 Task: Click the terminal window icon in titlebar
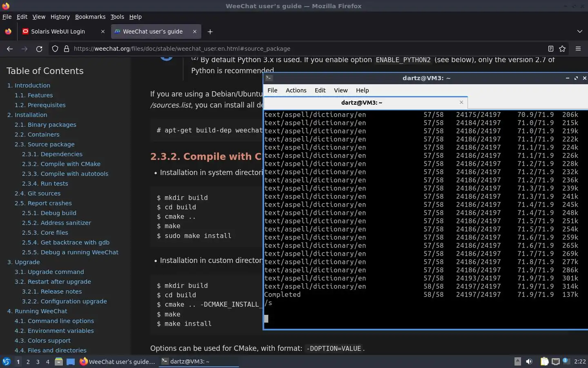point(269,78)
